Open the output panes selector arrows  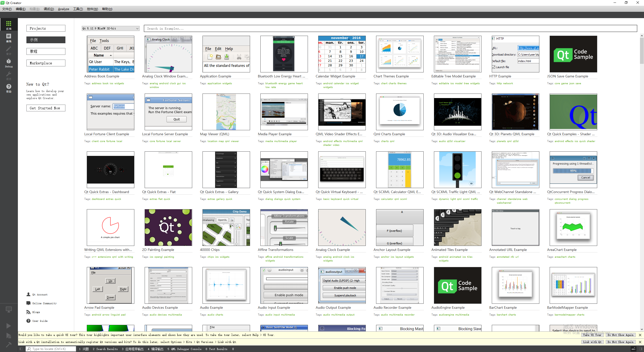(233, 349)
